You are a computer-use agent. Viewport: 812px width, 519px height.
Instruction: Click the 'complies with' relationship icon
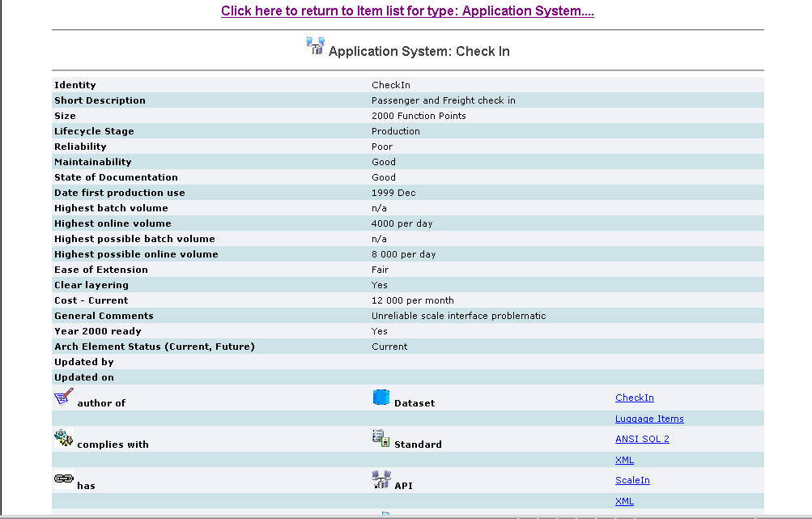(63, 439)
